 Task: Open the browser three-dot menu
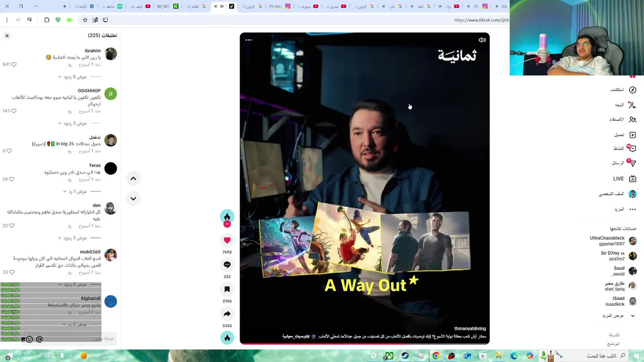pos(7,20)
